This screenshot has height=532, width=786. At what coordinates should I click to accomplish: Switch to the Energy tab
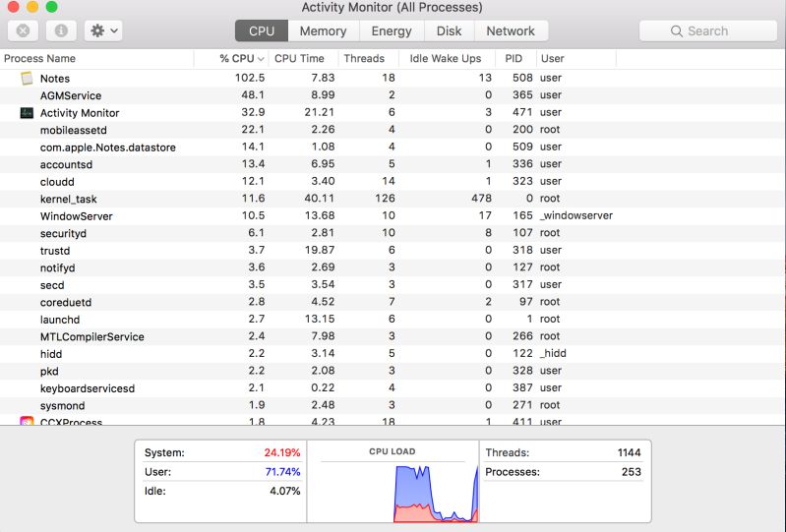[x=392, y=31]
